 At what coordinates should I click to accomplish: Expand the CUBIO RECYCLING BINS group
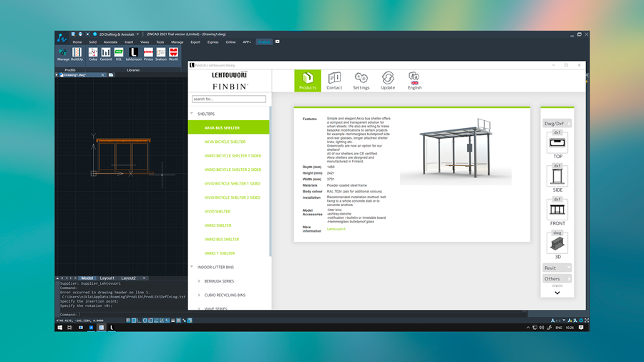click(x=199, y=295)
